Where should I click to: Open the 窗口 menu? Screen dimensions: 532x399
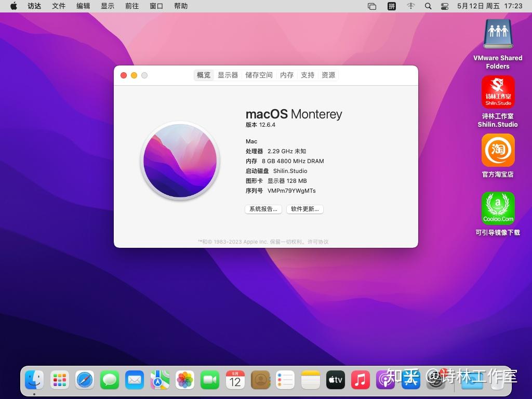click(156, 6)
